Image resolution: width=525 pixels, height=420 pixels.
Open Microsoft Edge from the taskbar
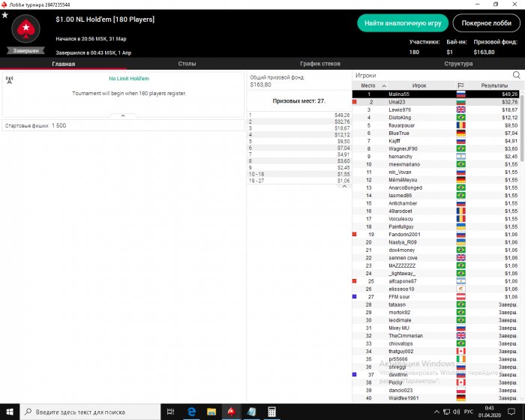[191, 412]
